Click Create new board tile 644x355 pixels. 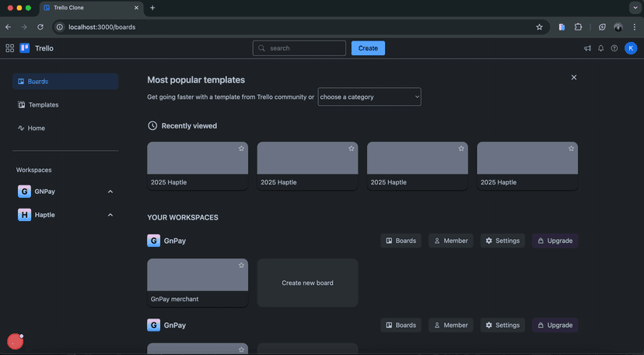pyautogui.click(x=308, y=283)
